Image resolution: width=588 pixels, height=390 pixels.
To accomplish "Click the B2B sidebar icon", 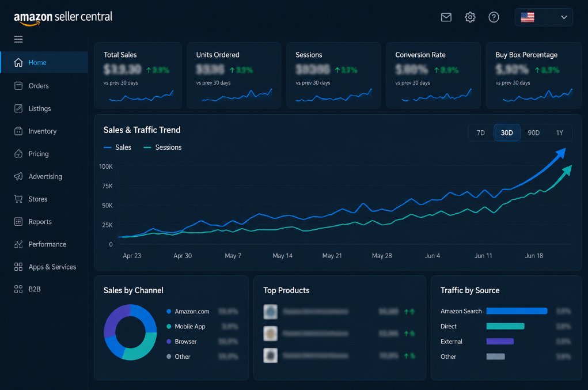I will (18, 289).
